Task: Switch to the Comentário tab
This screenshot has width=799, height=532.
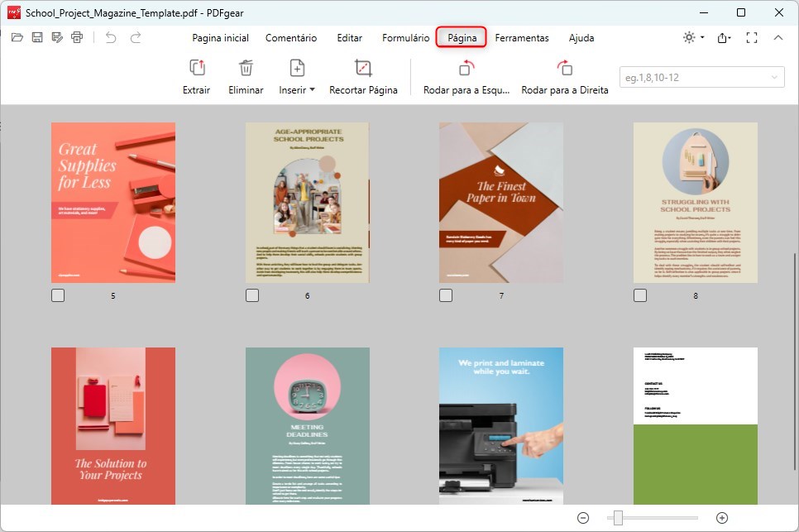Action: 290,38
